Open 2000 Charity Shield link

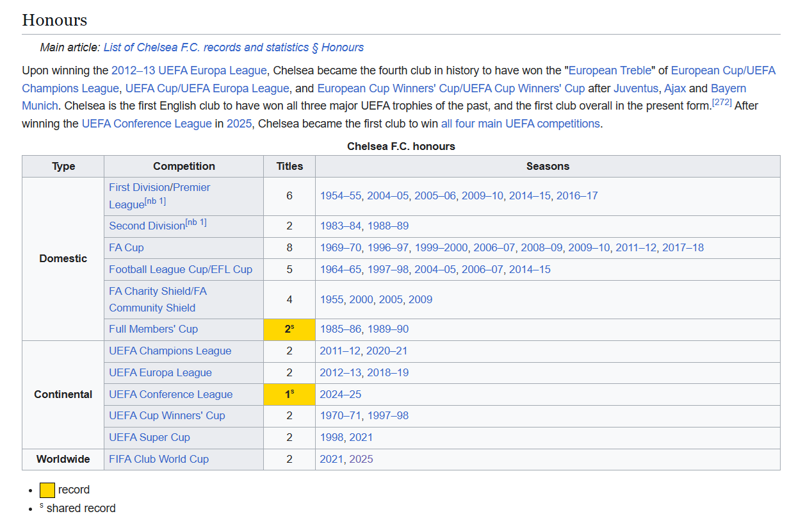[362, 299]
